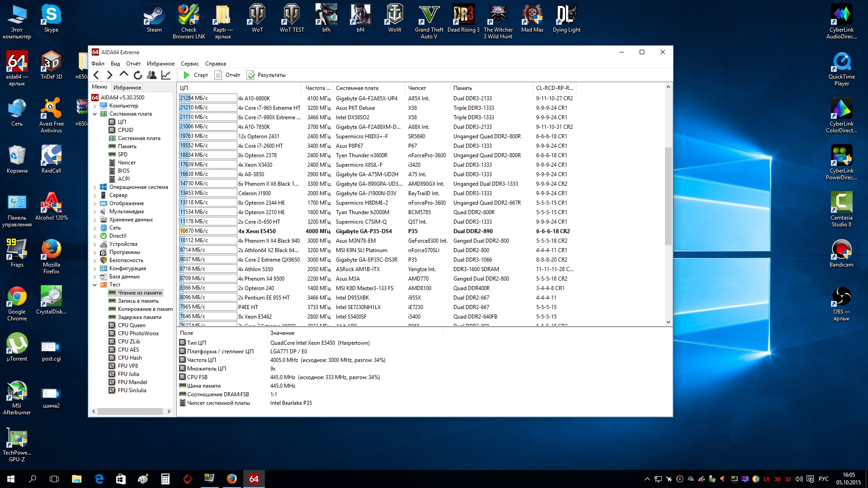Click the WoT desktop icon
Screen dimensions: 868x488
257,19
